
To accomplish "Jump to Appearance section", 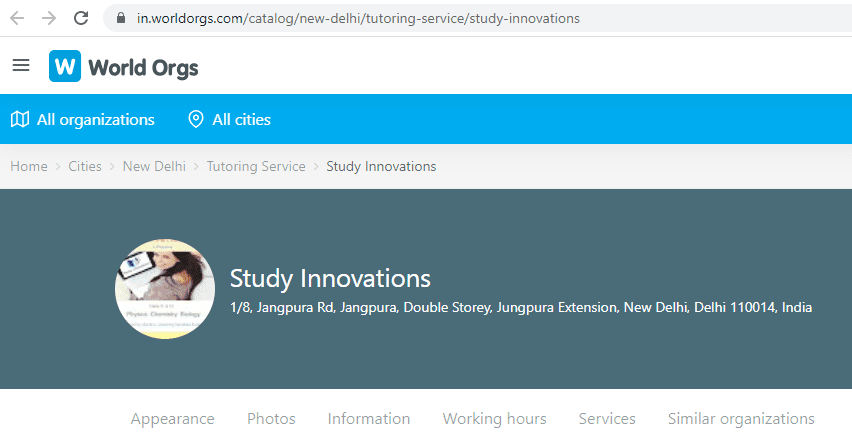I will pos(172,419).
